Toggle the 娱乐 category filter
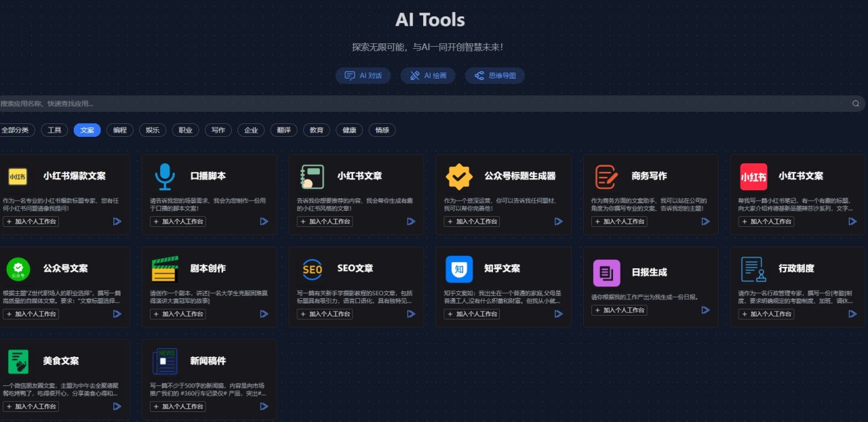The width and height of the screenshot is (868, 422). [152, 129]
